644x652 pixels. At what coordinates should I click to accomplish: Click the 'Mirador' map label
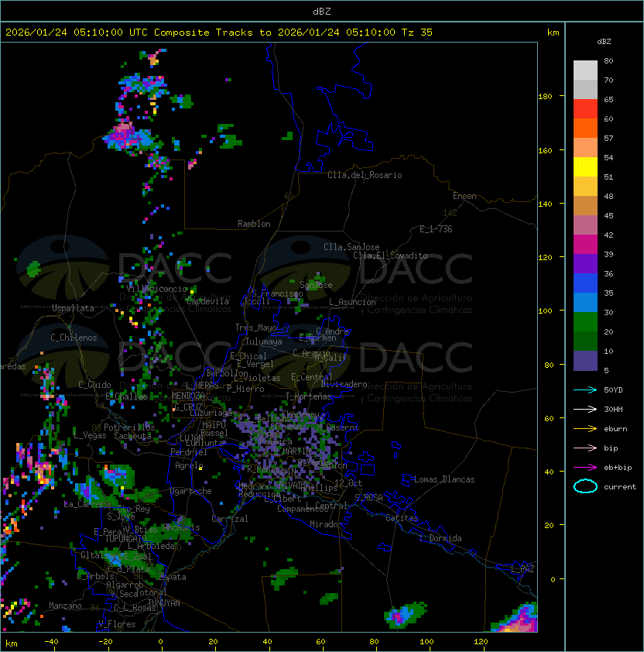(x=326, y=524)
